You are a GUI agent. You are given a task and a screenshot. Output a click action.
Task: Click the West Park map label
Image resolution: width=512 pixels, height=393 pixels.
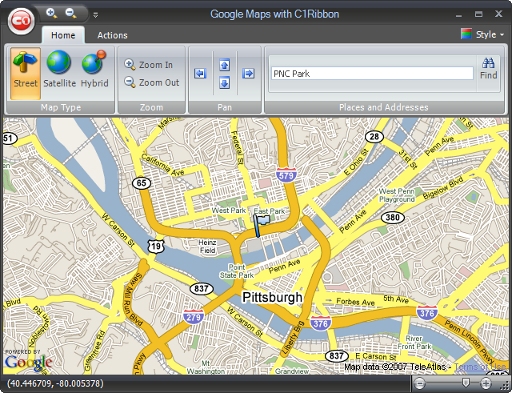tap(229, 210)
